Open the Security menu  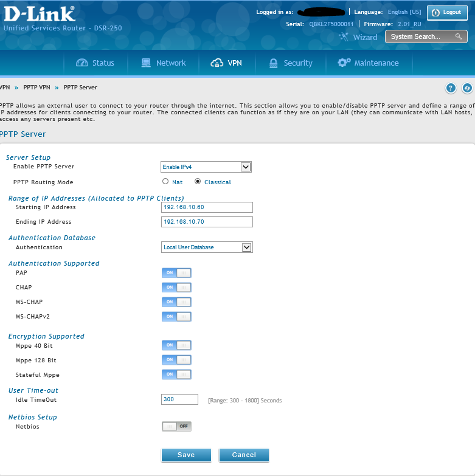coord(291,63)
